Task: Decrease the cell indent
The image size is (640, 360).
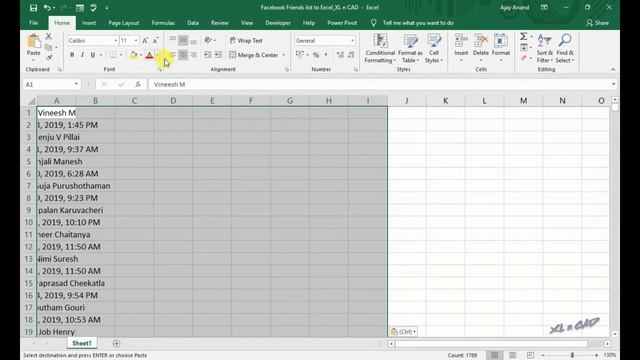Action: click(x=207, y=55)
